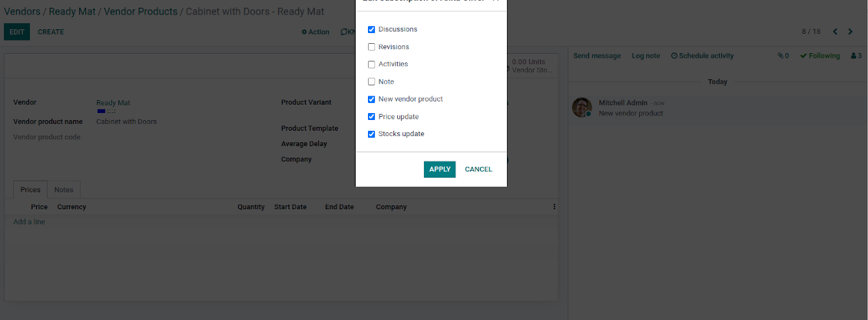The height and width of the screenshot is (320, 868).
Task: Click Cancel in the dialog
Action: [479, 169]
